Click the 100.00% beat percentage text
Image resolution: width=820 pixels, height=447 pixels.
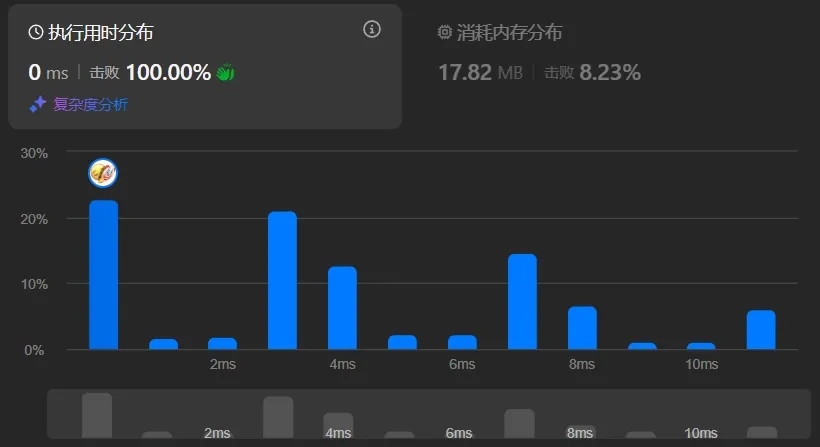168,72
